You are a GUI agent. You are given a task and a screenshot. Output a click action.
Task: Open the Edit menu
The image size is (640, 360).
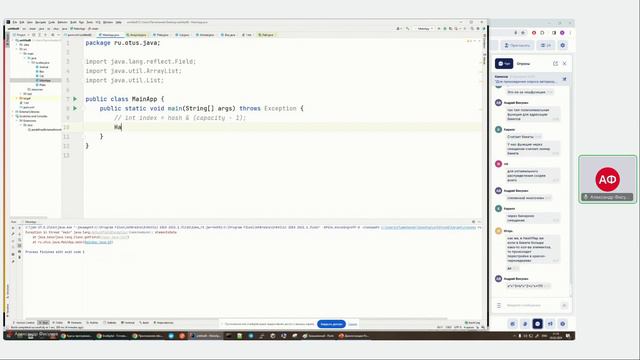[22, 22]
